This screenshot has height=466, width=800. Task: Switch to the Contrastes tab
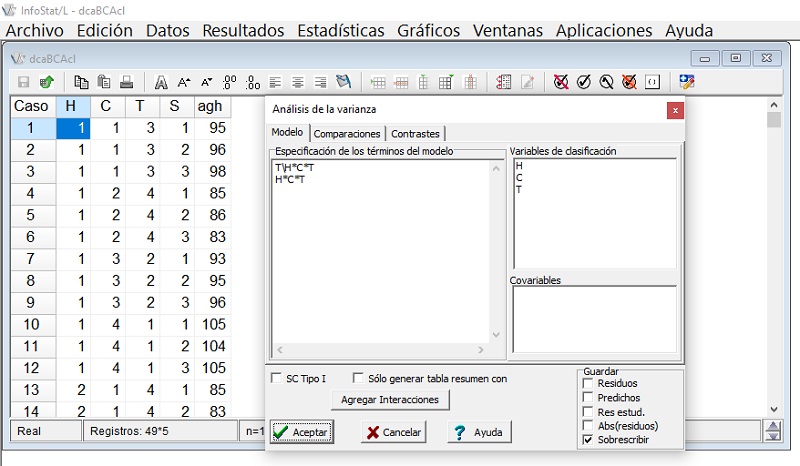pos(415,133)
